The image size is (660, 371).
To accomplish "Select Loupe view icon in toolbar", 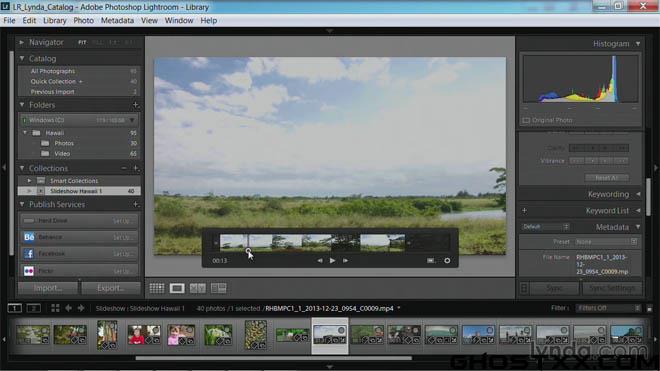I will [177, 288].
